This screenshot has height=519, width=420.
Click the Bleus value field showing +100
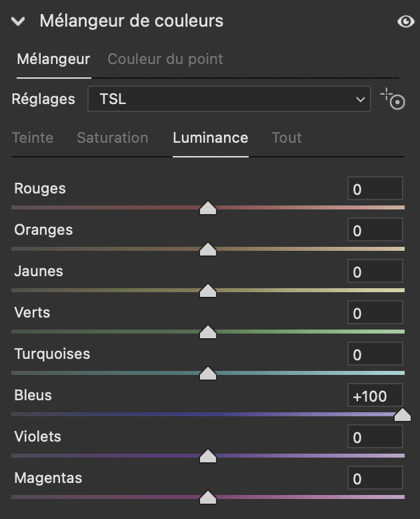tap(375, 396)
